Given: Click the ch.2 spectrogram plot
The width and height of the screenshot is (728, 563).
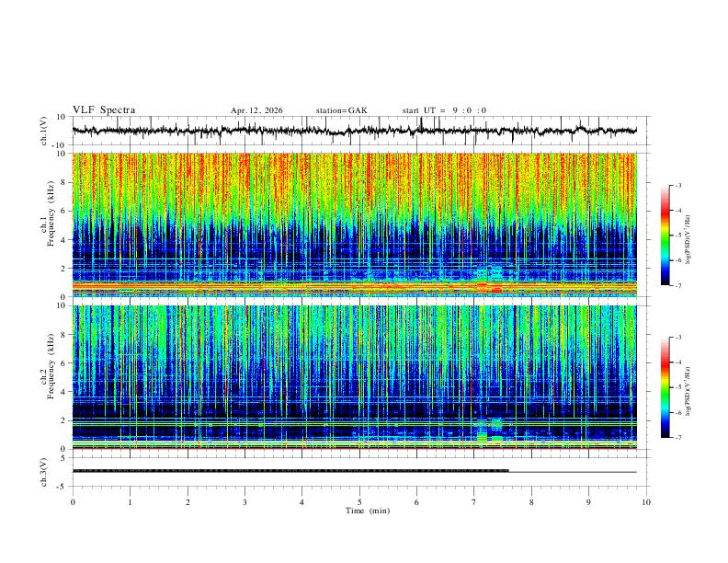Looking at the screenshot, I should coord(354,377).
